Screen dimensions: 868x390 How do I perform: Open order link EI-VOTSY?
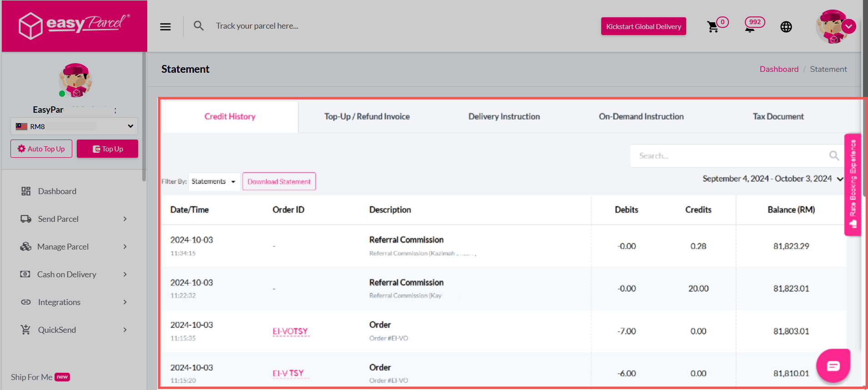pos(290,331)
